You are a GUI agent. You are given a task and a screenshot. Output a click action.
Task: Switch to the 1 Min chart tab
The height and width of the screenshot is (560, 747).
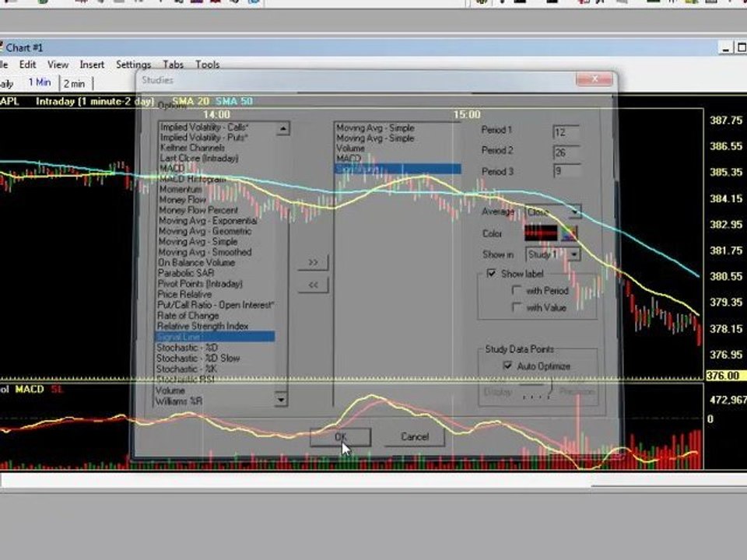(40, 82)
